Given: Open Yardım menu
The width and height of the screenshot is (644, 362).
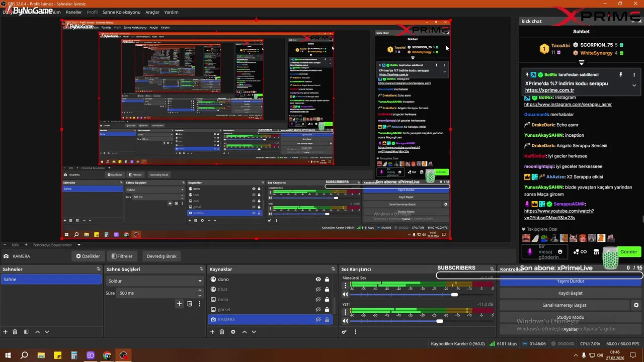Looking at the screenshot, I should tap(171, 12).
